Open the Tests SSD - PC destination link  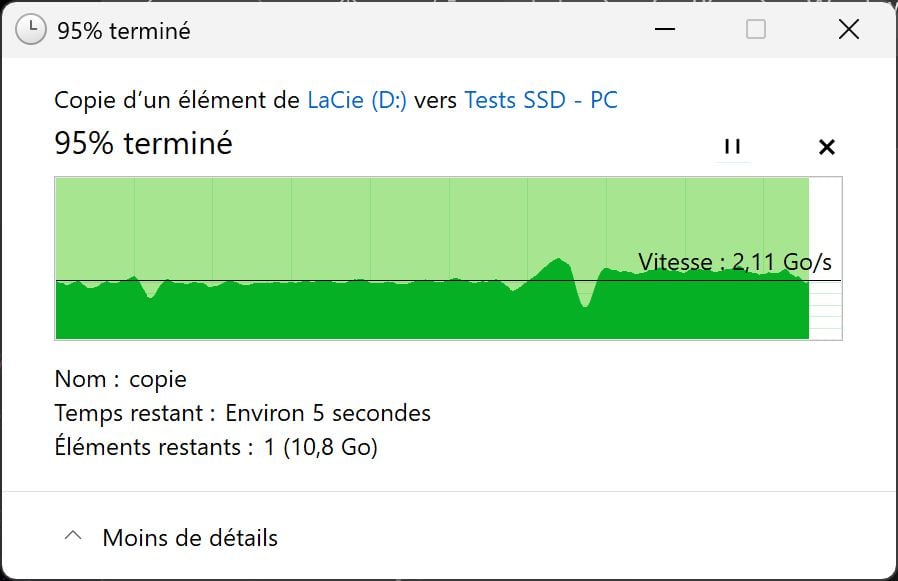pos(539,100)
